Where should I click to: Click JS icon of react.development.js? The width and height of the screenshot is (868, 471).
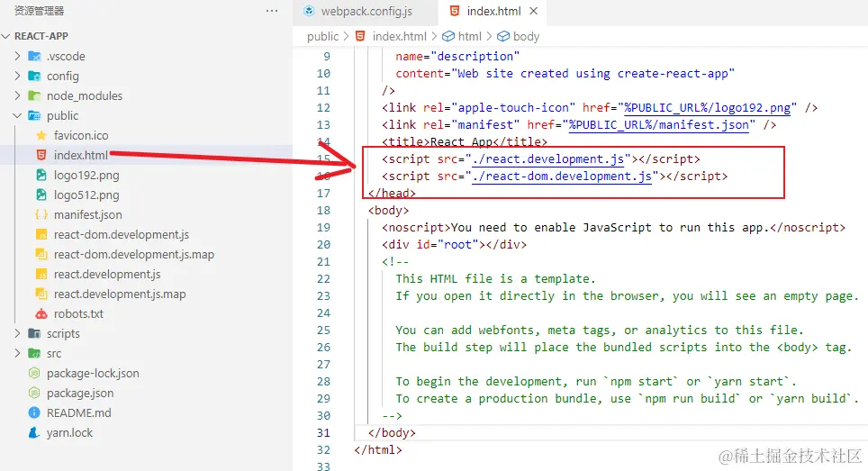(41, 275)
